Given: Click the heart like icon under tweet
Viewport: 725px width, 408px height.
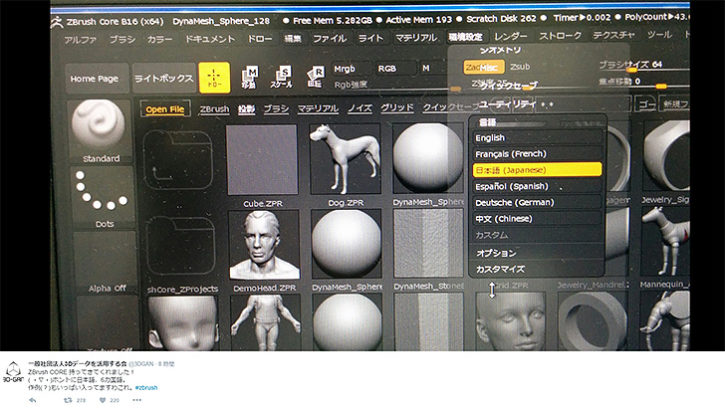Looking at the screenshot, I should tap(103, 400).
